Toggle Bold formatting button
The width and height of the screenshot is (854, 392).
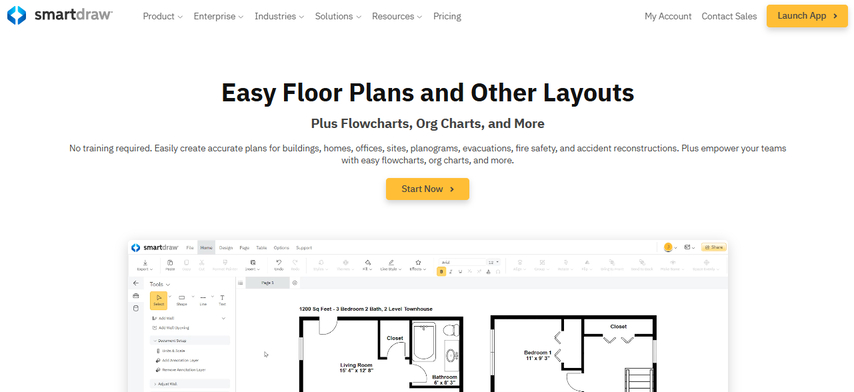[x=442, y=271]
